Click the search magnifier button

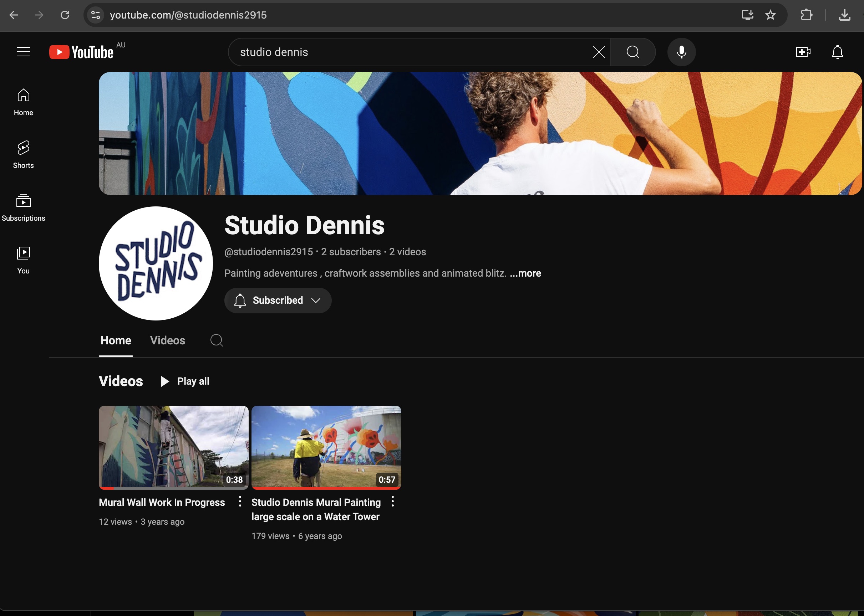[x=633, y=52]
